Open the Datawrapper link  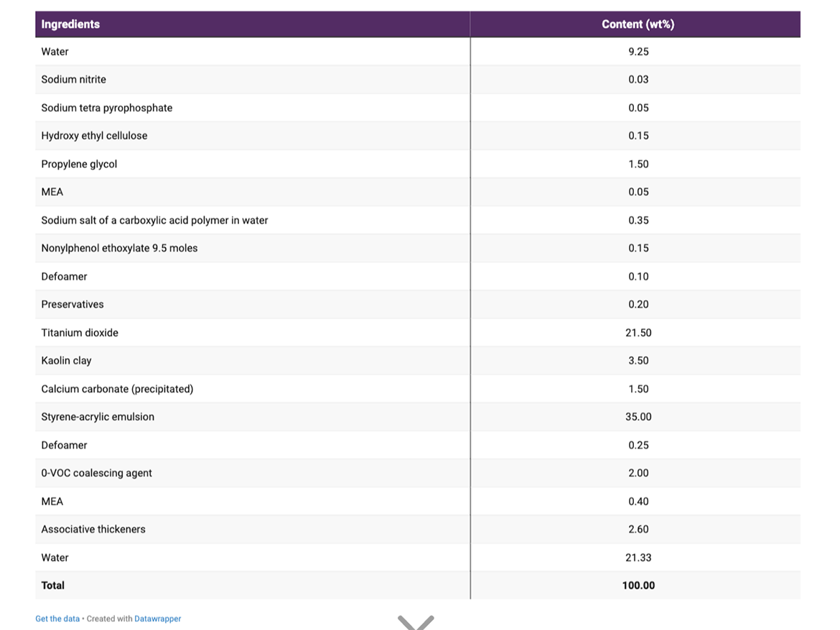157,619
